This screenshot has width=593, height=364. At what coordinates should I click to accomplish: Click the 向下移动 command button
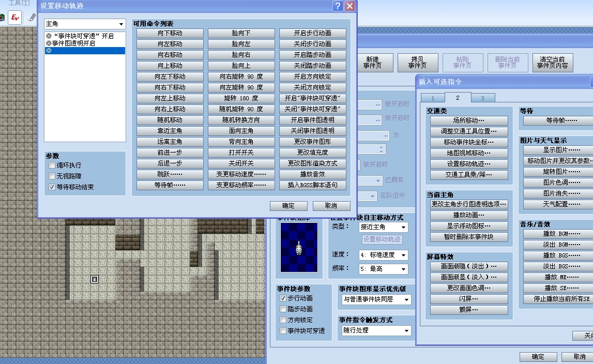170,33
